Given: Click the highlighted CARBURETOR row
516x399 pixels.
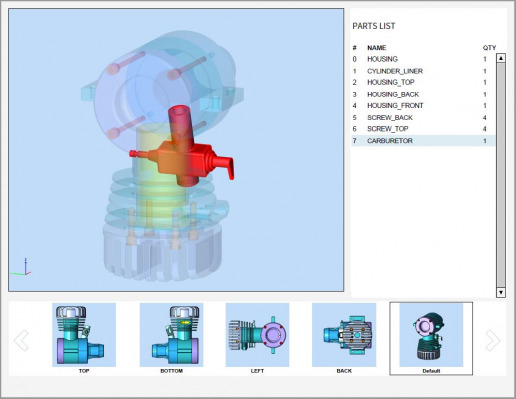Looking at the screenshot, I should tap(423, 141).
